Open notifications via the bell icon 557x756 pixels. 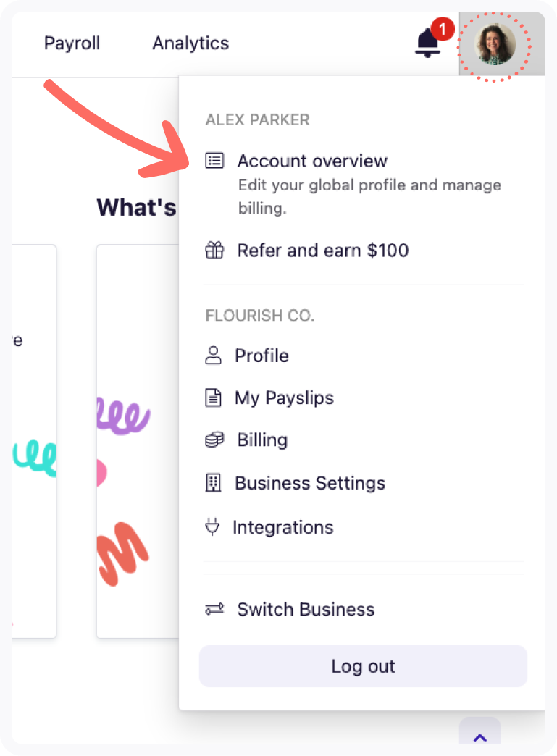point(427,44)
